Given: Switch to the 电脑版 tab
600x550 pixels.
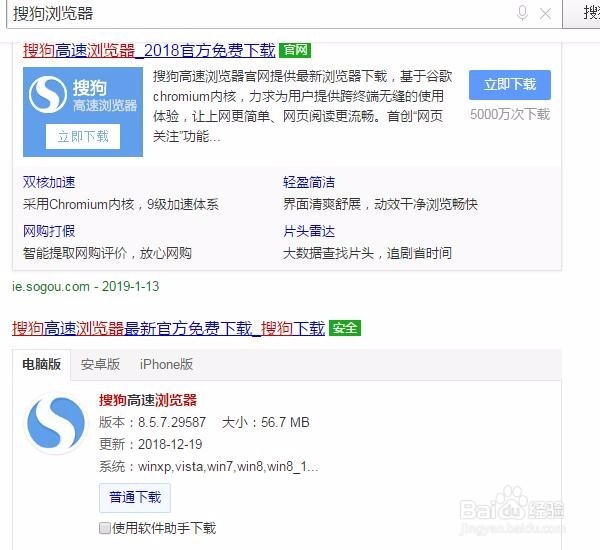Looking at the screenshot, I should [x=42, y=364].
